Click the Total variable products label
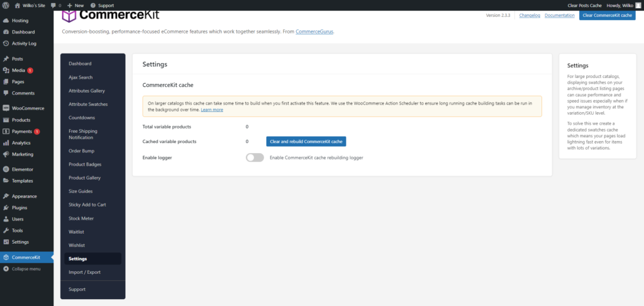This screenshot has height=306, width=644. (167, 127)
